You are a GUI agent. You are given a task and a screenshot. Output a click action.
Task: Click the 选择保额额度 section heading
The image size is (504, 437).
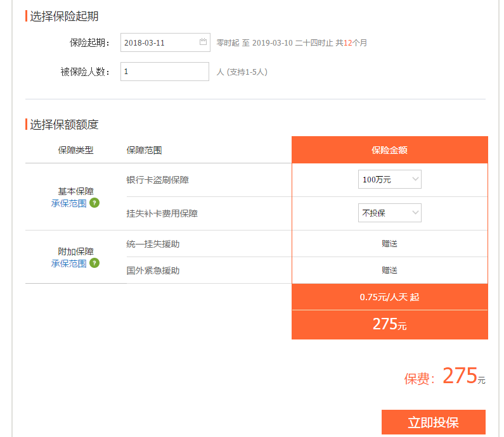[64, 125]
